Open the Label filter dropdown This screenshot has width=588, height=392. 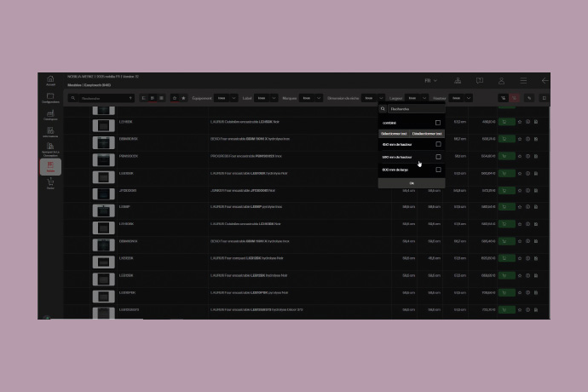tap(266, 98)
